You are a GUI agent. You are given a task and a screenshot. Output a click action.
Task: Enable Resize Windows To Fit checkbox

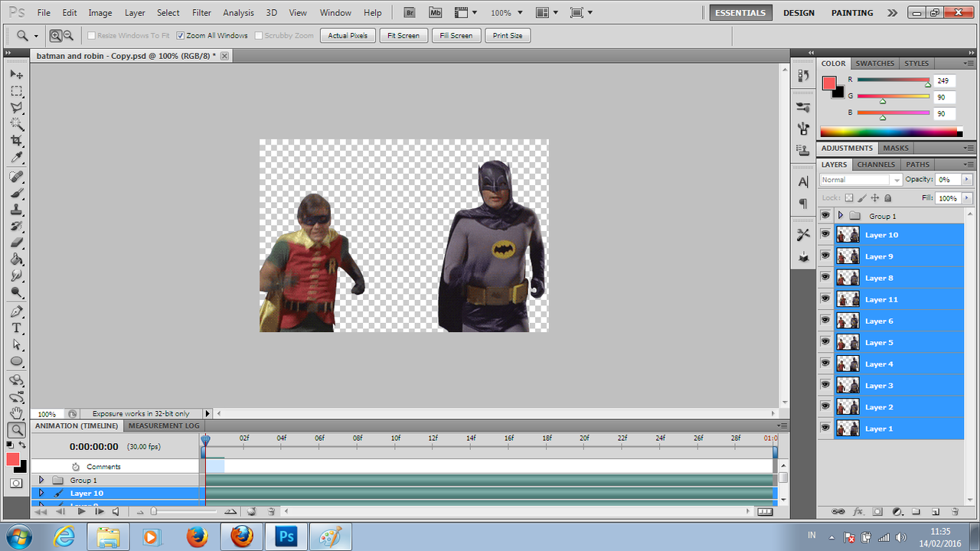coord(92,36)
